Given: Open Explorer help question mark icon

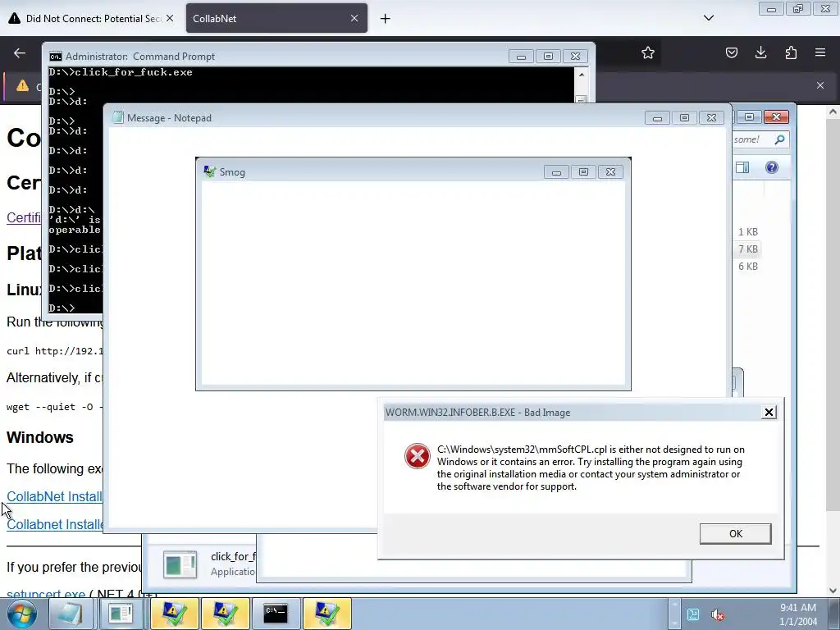Looking at the screenshot, I should (771, 167).
